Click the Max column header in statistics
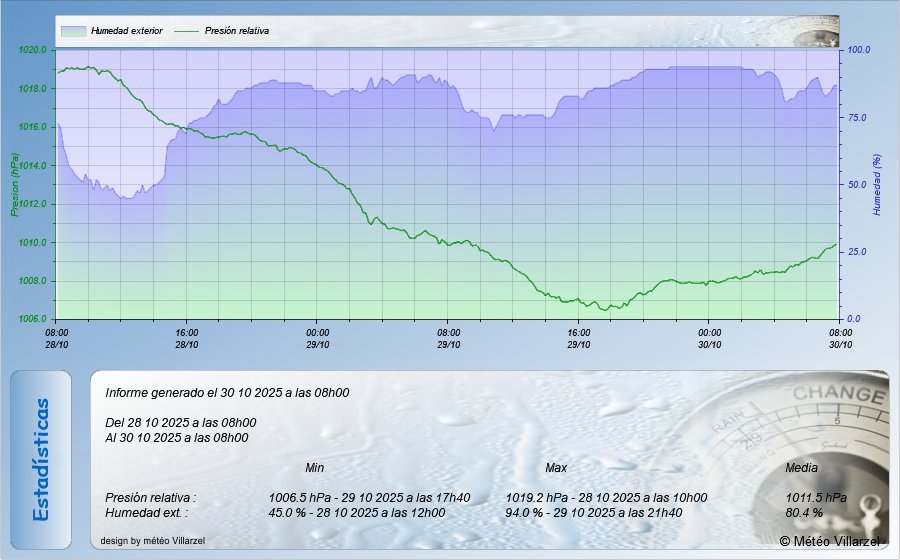 [x=556, y=468]
